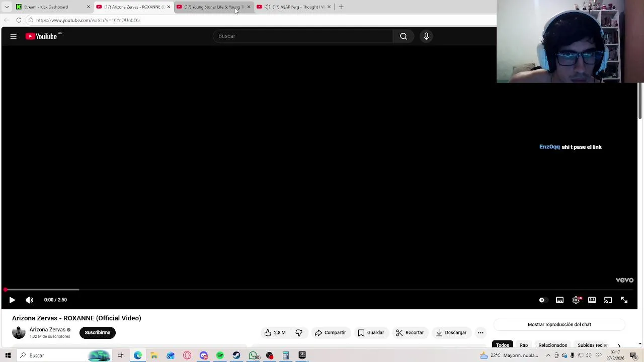Close the Young Stoner Life tab
Viewport: 644px width, 362px height.
coord(249,7)
